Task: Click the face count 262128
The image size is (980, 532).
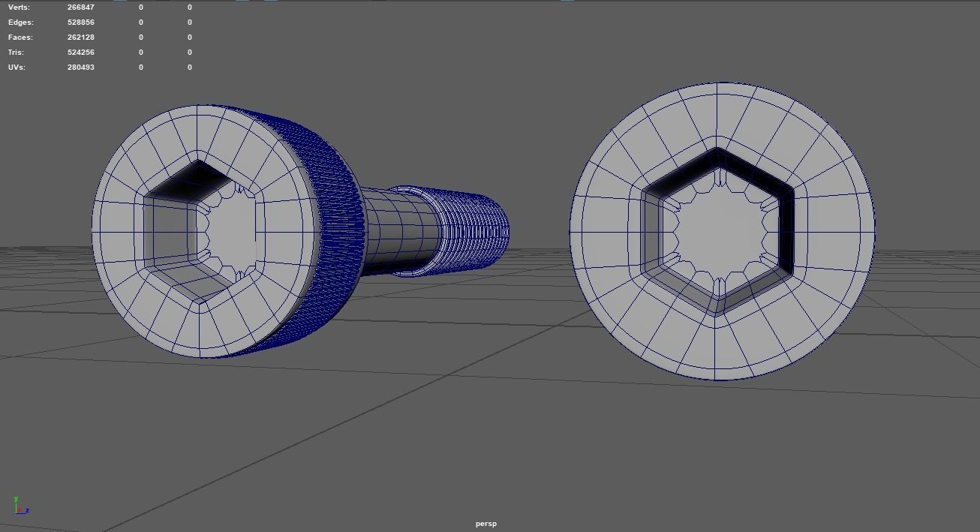Action: 80,37
